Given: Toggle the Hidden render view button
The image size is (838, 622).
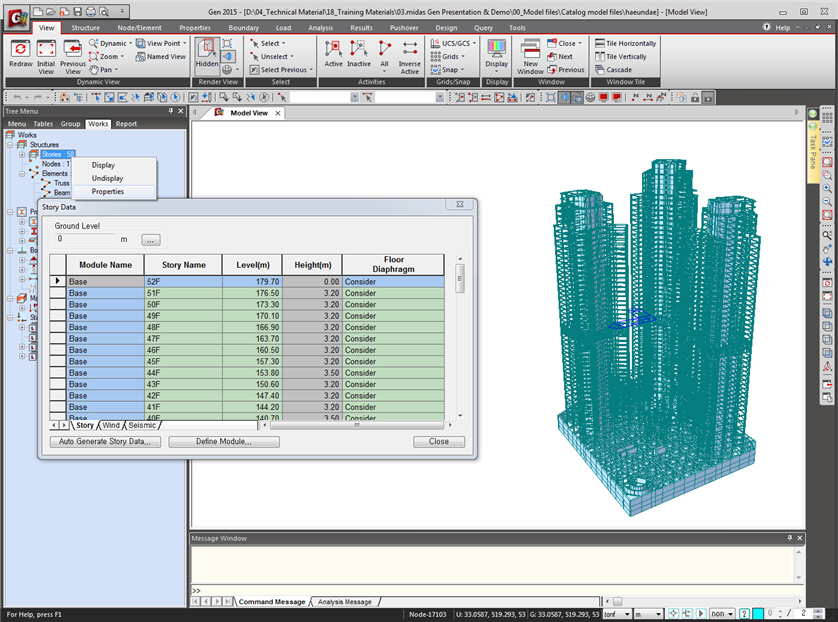Looking at the screenshot, I should [207, 52].
